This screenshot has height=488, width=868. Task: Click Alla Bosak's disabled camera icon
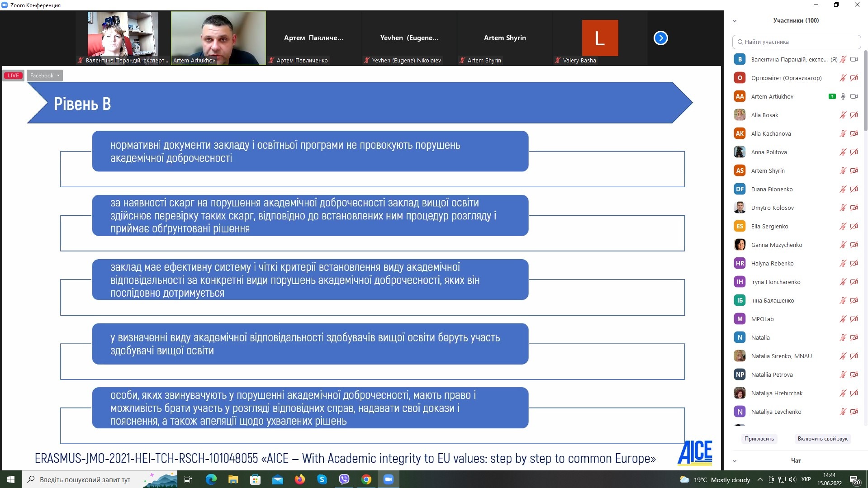click(854, 115)
